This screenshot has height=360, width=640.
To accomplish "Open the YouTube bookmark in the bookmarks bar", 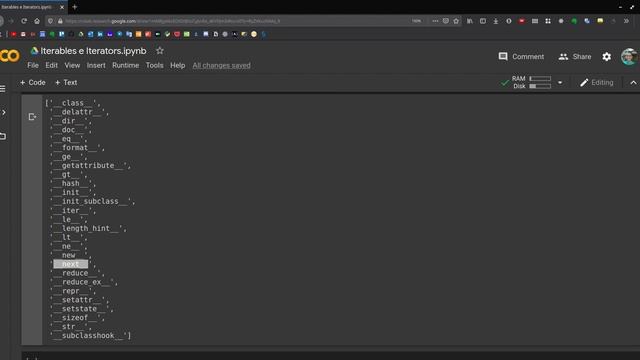I will click(13, 34).
